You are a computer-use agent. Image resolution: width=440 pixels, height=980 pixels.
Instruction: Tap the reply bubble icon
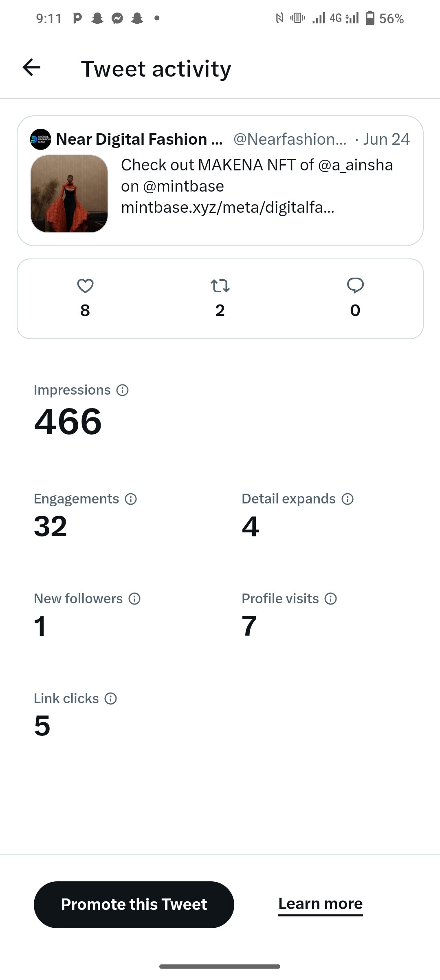tap(355, 285)
